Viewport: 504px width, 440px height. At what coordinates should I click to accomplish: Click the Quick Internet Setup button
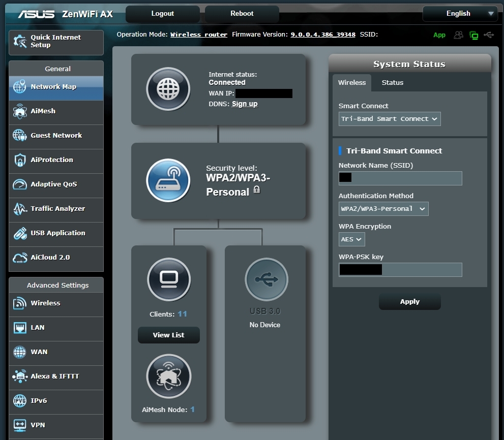tap(56, 43)
